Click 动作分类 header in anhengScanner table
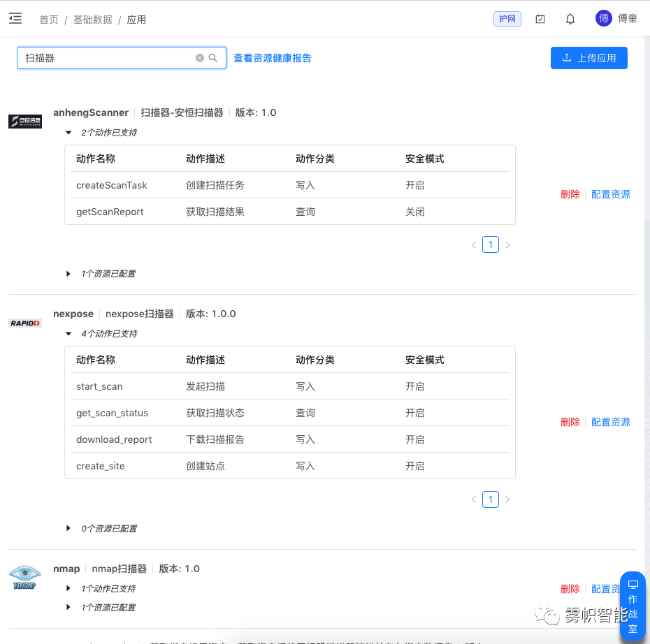The image size is (650, 644). [x=315, y=159]
